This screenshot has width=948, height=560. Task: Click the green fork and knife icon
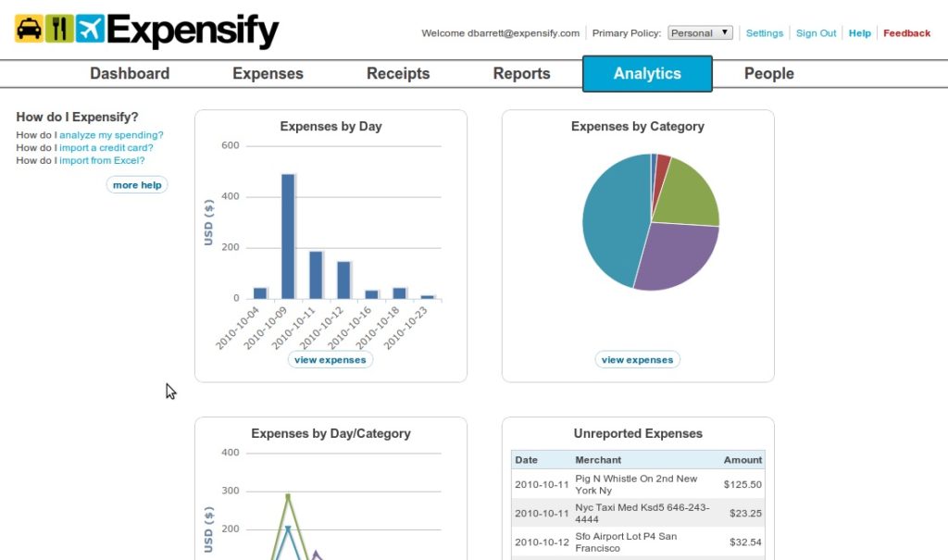pos(59,29)
